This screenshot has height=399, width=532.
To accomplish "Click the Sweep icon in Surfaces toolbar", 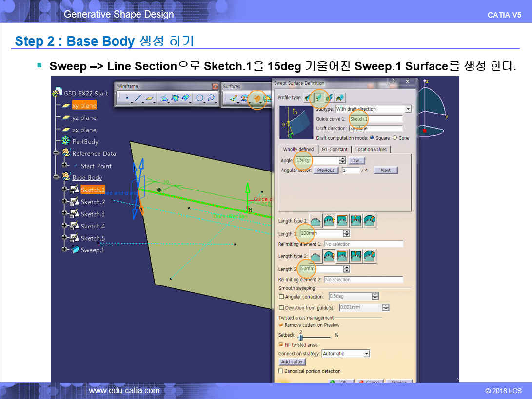I will click(256, 99).
